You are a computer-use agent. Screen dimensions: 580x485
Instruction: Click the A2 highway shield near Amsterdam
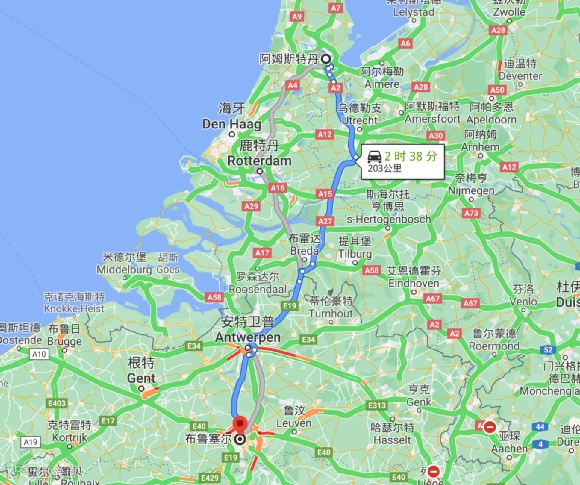[x=335, y=88]
